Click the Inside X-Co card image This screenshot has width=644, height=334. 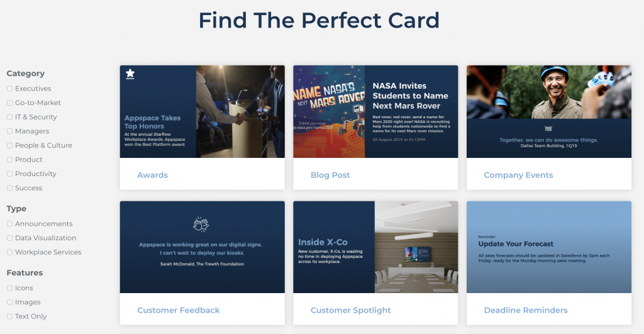(375, 247)
